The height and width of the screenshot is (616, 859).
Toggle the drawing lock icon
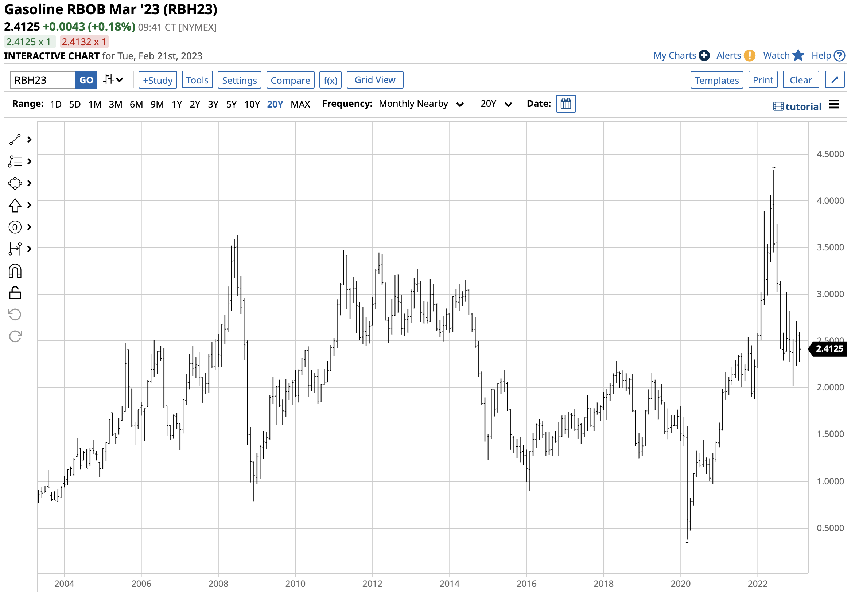tap(15, 293)
